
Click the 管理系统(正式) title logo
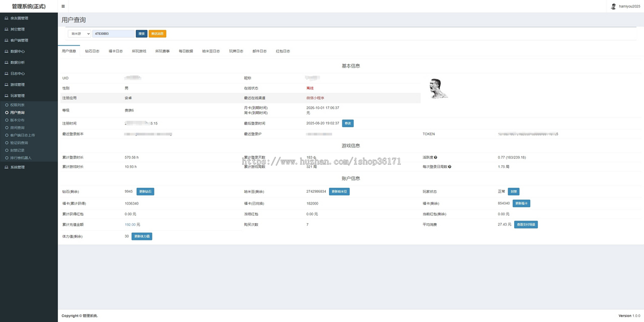click(29, 6)
